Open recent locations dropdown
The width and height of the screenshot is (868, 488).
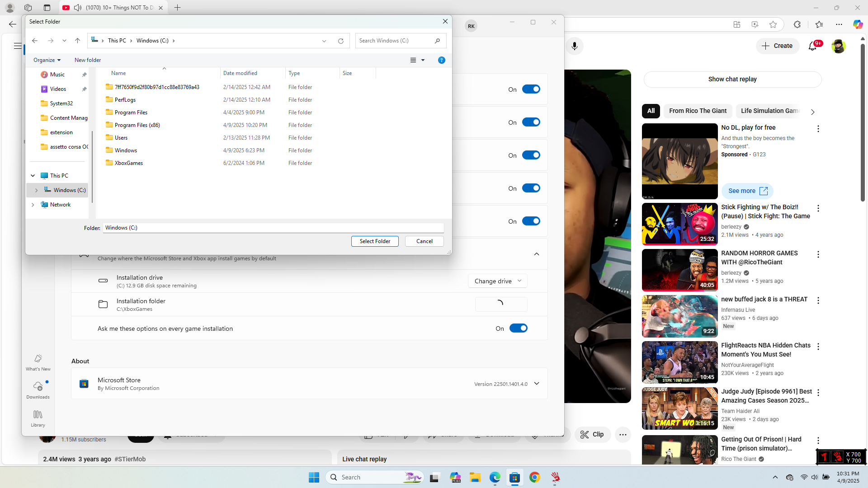(x=64, y=41)
